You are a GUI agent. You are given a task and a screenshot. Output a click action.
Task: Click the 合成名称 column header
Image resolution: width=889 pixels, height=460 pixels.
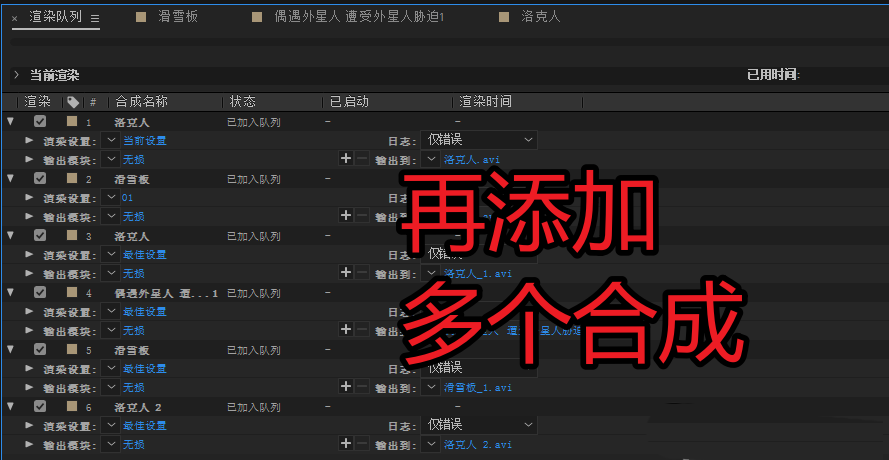142,102
